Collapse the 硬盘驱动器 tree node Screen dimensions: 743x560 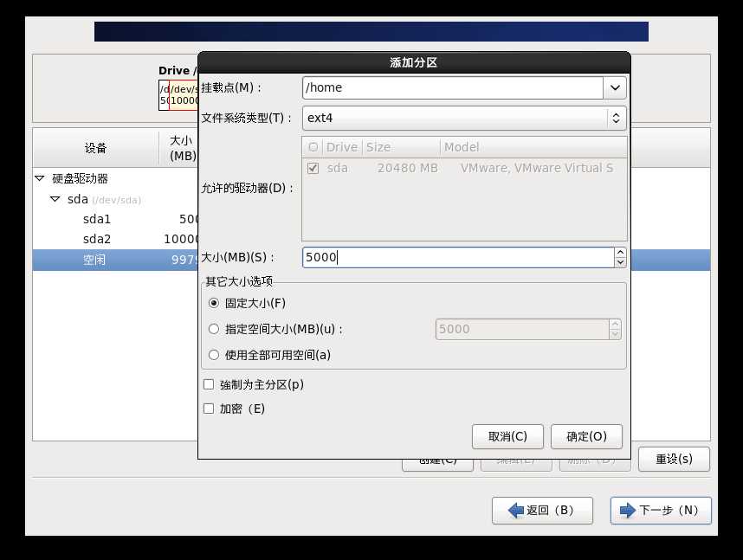pos(40,178)
